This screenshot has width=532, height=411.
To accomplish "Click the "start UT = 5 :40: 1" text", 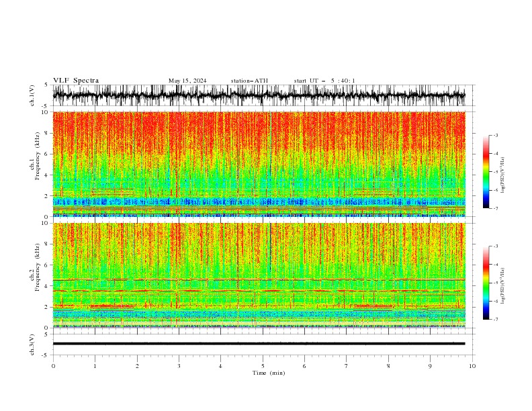I will click(324, 81).
